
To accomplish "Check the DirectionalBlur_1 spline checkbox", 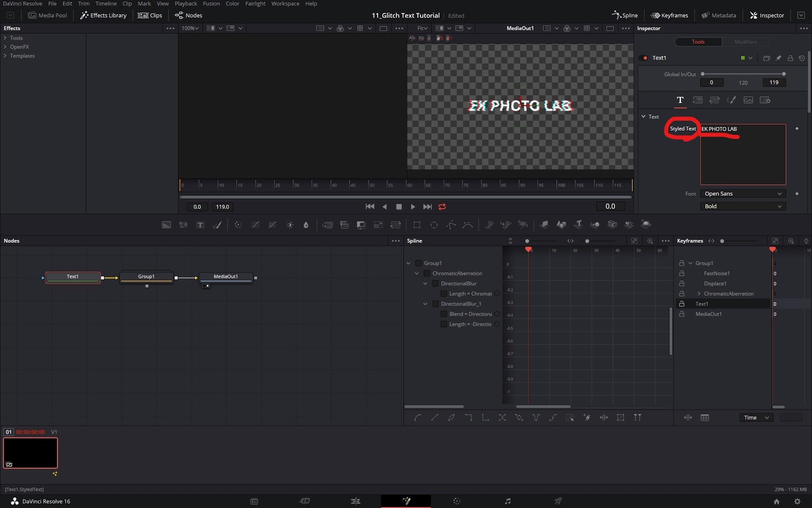I will click(x=435, y=304).
